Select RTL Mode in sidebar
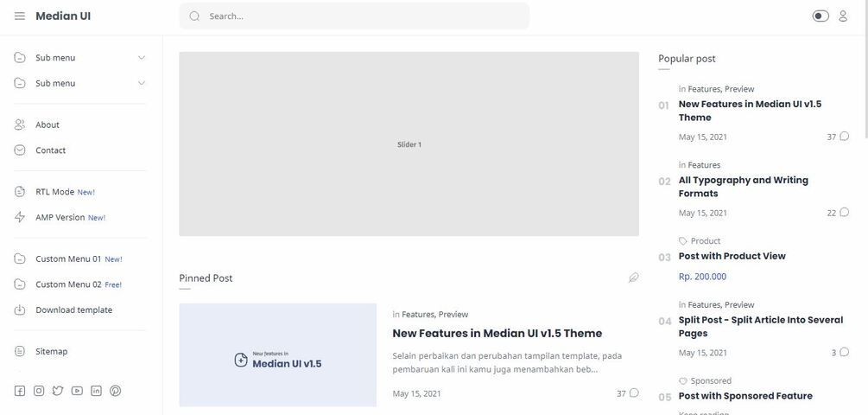Image resolution: width=868 pixels, height=415 pixels. (x=54, y=192)
